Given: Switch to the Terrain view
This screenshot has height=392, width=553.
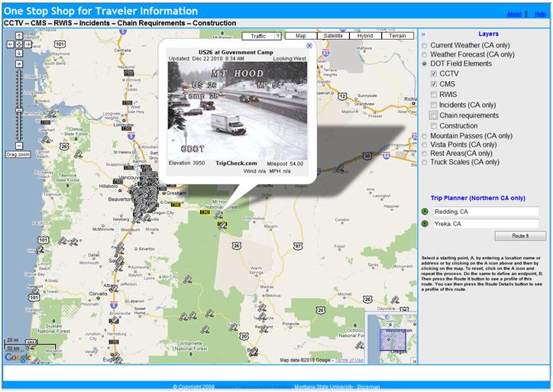Looking at the screenshot, I should point(397,36).
